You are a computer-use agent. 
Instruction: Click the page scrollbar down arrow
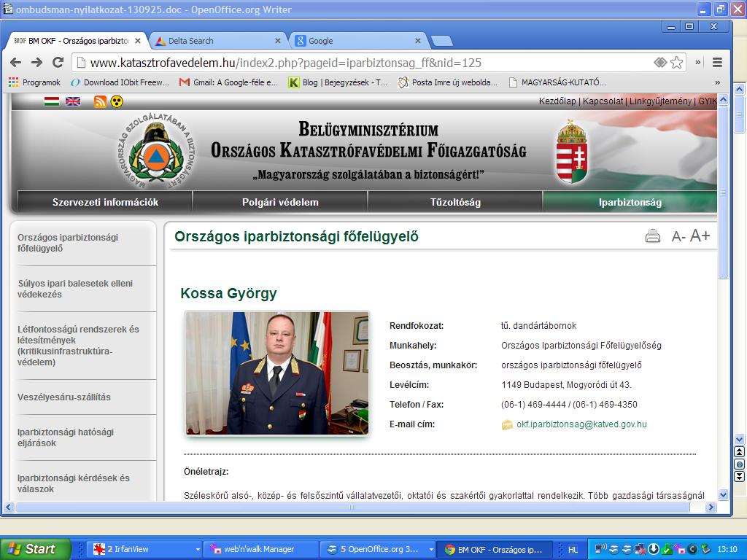pos(723,495)
